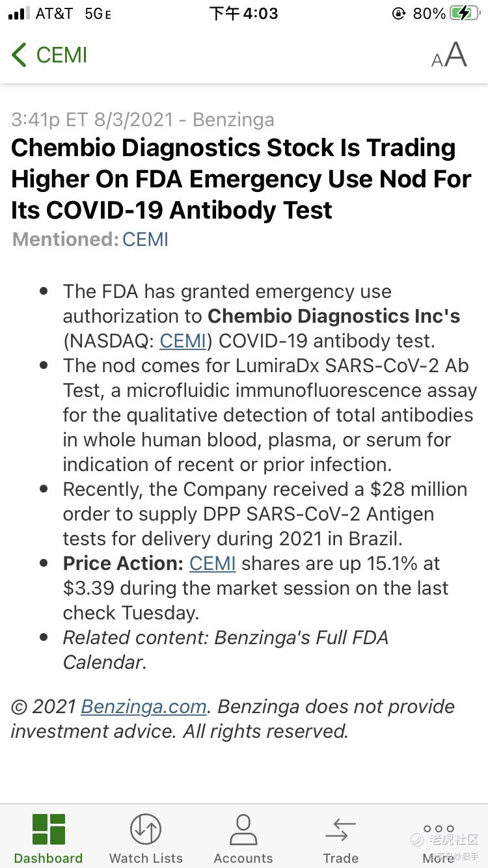The height and width of the screenshot is (868, 488).
Task: Tap the Mentioned CEMI ticker link
Action: click(145, 239)
